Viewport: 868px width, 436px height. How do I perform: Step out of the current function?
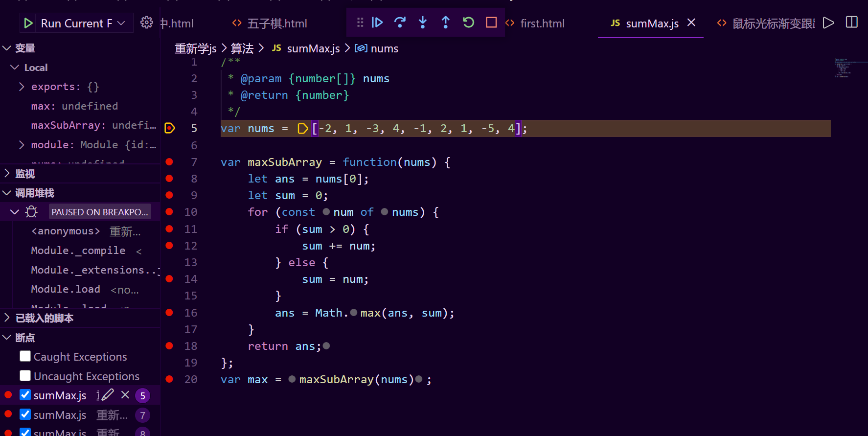[x=446, y=23]
